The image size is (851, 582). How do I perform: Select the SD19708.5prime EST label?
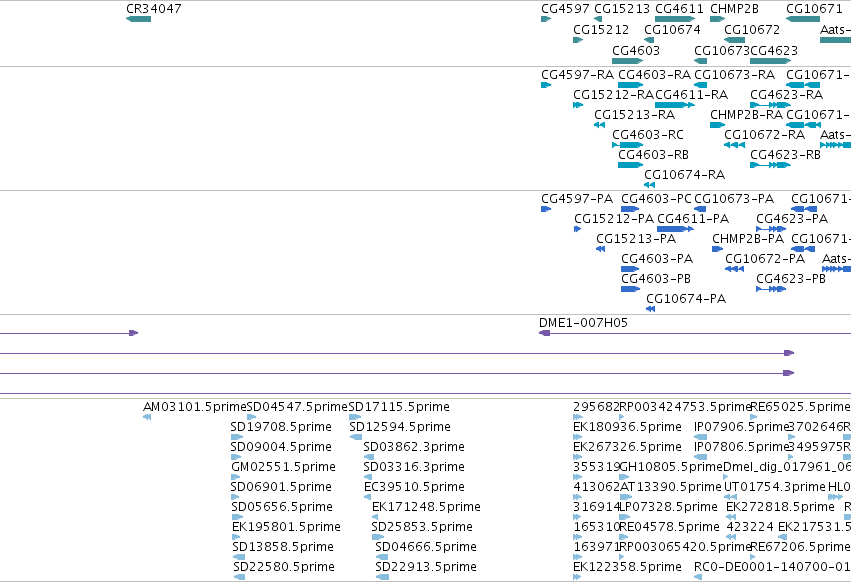coord(281,427)
